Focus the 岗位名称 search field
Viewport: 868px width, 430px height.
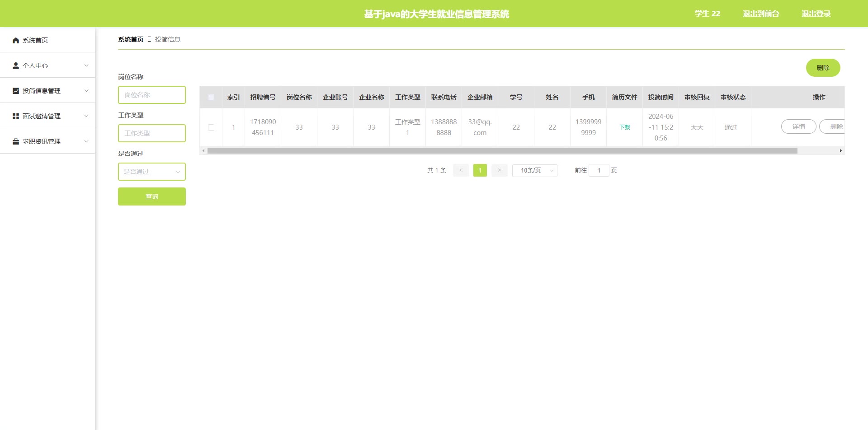152,95
